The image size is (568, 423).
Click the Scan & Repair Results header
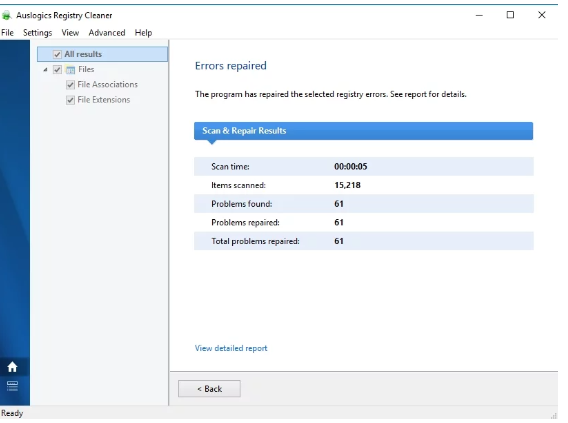tap(363, 131)
